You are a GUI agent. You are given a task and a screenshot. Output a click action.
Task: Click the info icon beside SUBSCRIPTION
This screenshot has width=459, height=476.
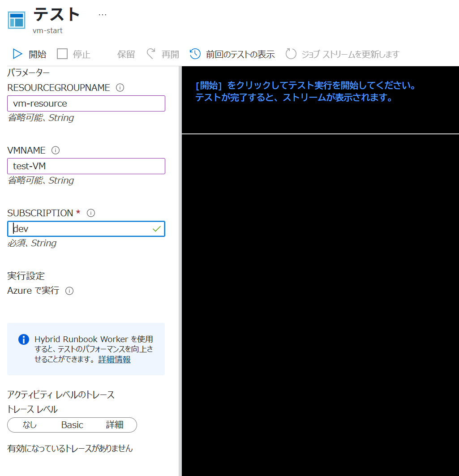pos(91,213)
